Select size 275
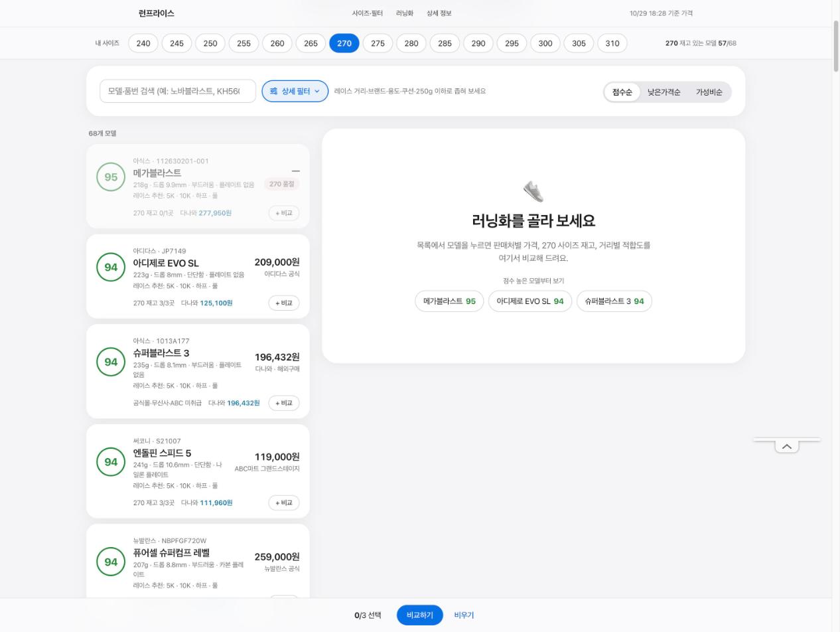Screen dimensions: 840x632 [378, 43]
